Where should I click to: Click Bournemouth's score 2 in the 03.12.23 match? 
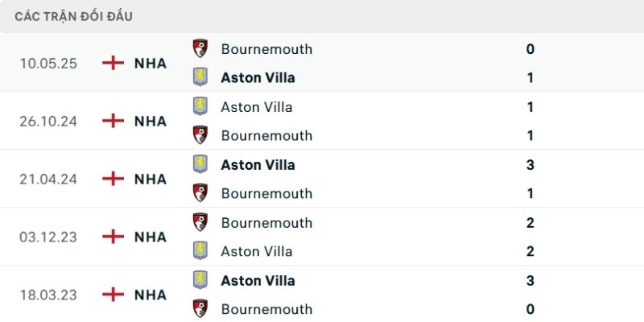[530, 222]
